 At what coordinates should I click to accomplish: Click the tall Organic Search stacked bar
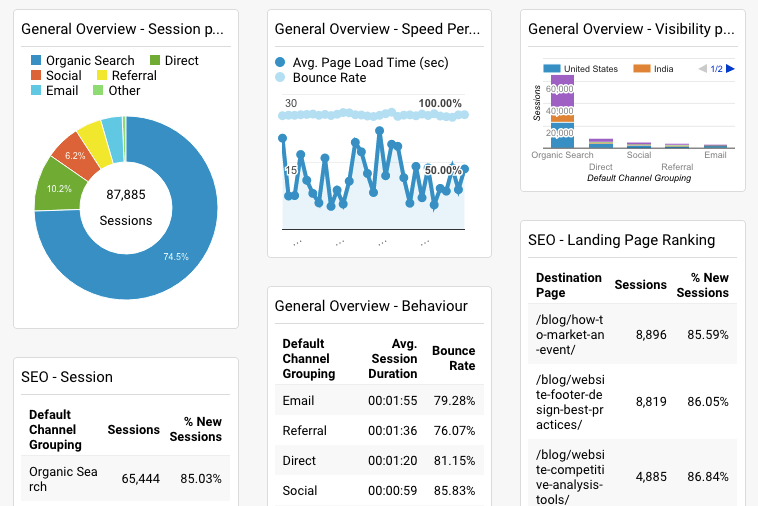(562, 112)
